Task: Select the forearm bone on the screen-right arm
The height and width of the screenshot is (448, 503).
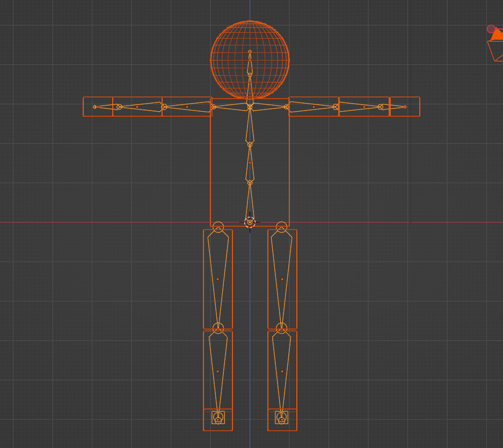Action: [x=359, y=107]
